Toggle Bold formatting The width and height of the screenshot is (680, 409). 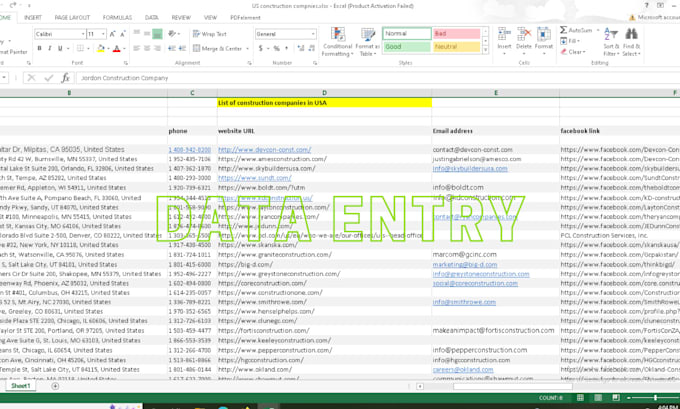39,48
